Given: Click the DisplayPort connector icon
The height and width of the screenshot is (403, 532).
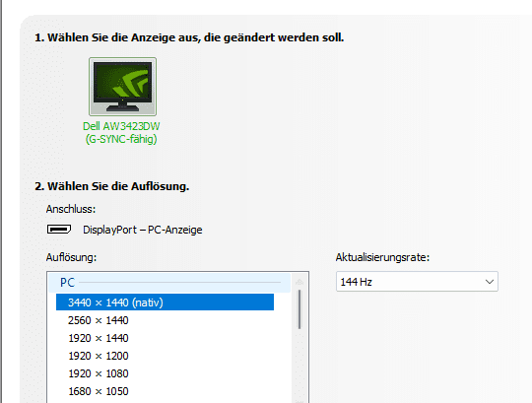Looking at the screenshot, I should (59, 230).
